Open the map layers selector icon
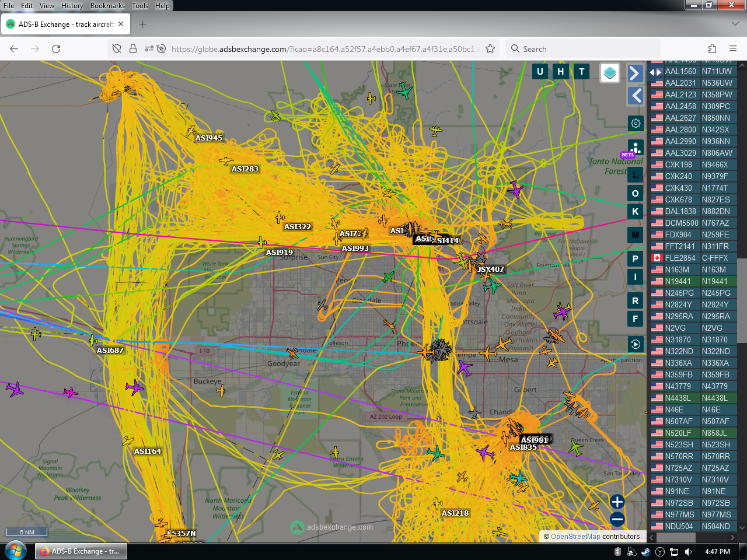 click(610, 73)
